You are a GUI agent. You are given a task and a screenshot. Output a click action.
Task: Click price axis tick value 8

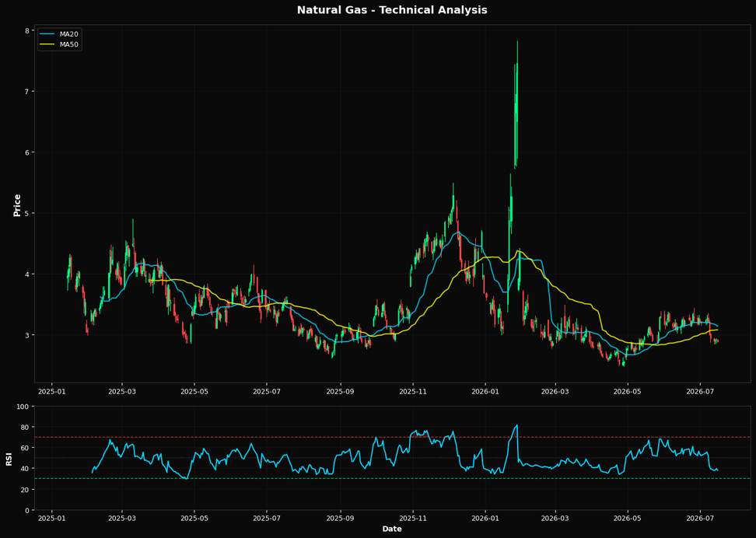[x=29, y=30]
